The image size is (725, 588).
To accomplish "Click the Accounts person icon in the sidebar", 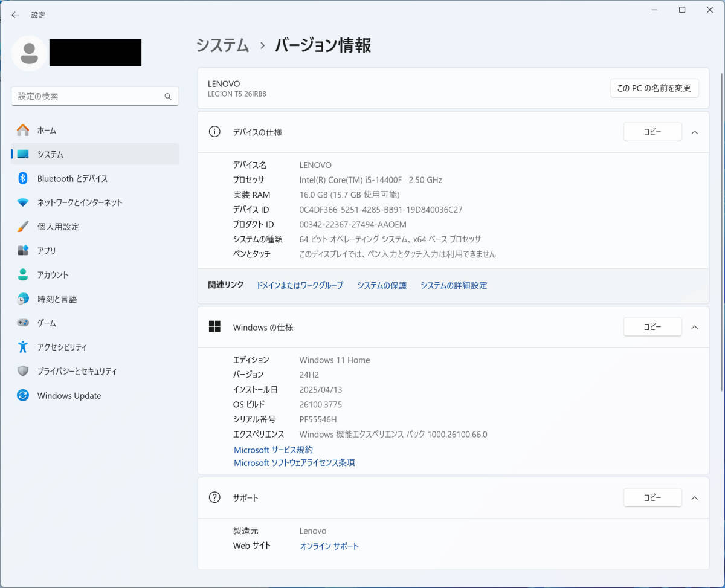I will [23, 274].
